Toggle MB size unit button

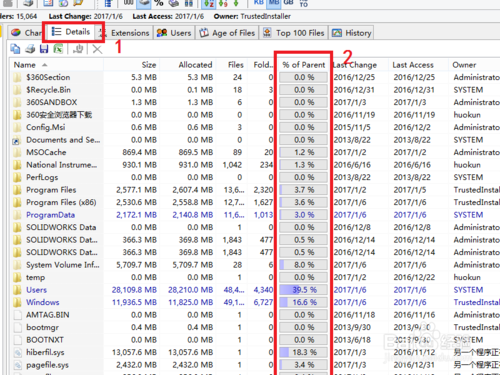pos(274,3)
